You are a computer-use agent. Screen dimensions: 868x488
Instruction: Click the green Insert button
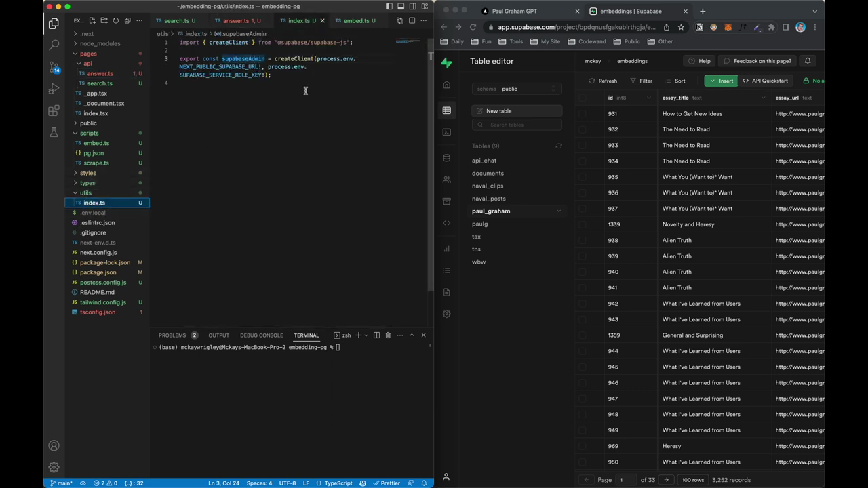[x=721, y=81]
